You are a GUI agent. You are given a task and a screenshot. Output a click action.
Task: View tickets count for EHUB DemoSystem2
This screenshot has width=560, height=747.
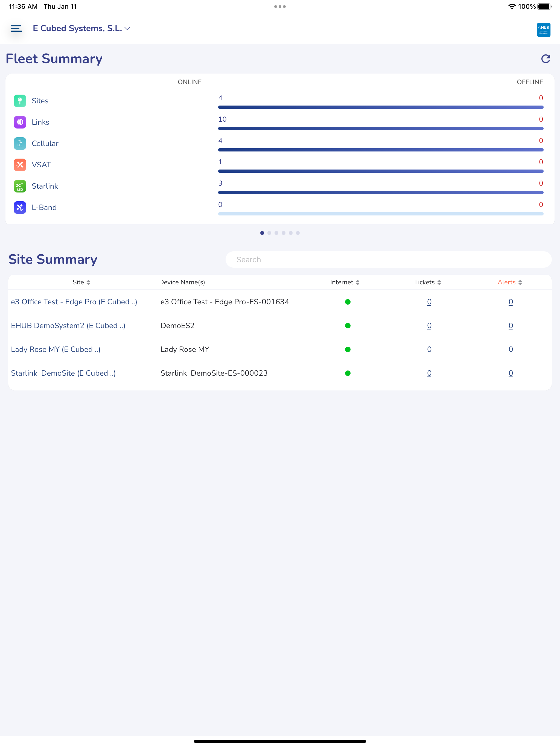coord(429,326)
